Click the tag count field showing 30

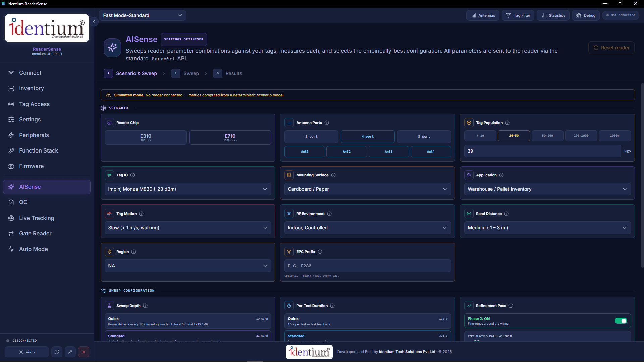click(x=542, y=151)
